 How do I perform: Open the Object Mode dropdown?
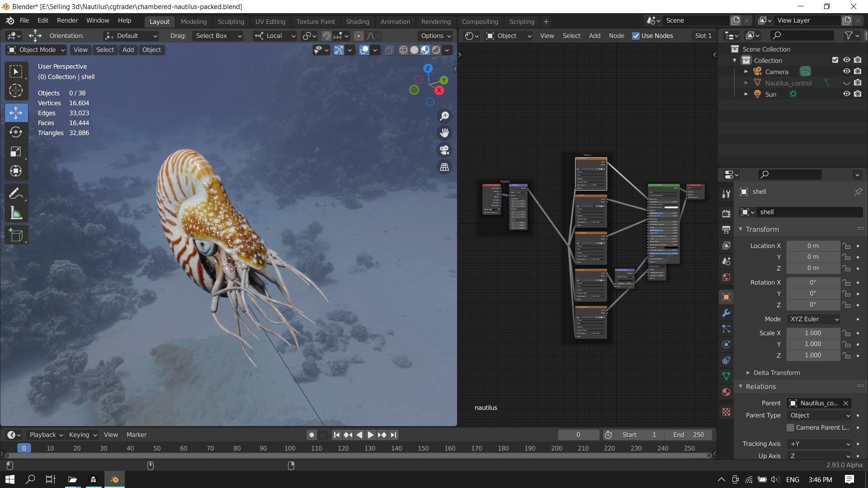point(37,50)
